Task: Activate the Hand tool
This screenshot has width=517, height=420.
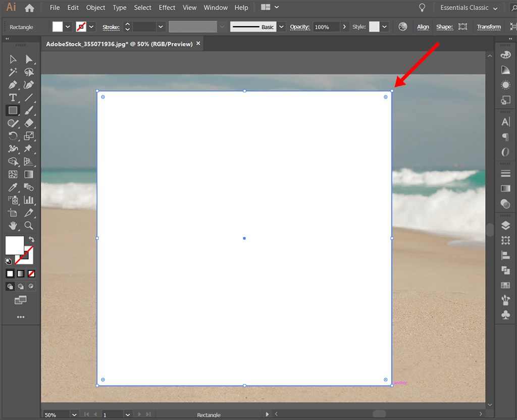Action: click(13, 226)
